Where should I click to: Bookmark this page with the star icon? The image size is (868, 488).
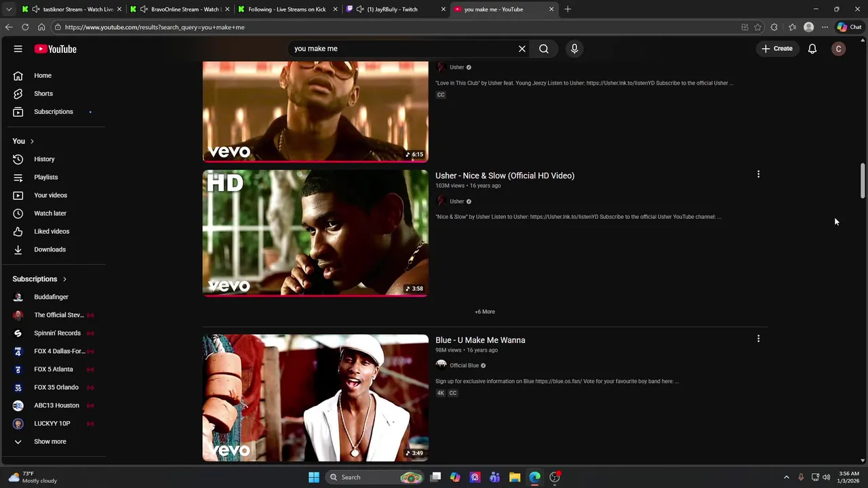tap(757, 27)
